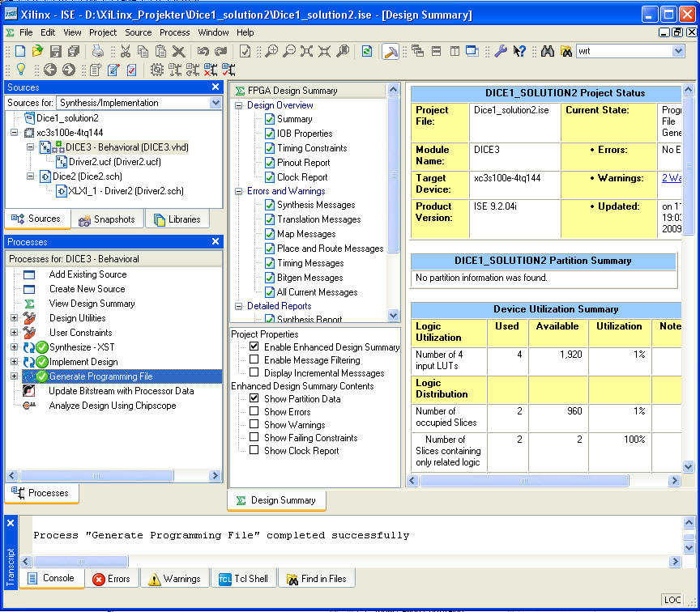Click the binoculars Find icon
Screen dimensions: 700x612
point(548,51)
